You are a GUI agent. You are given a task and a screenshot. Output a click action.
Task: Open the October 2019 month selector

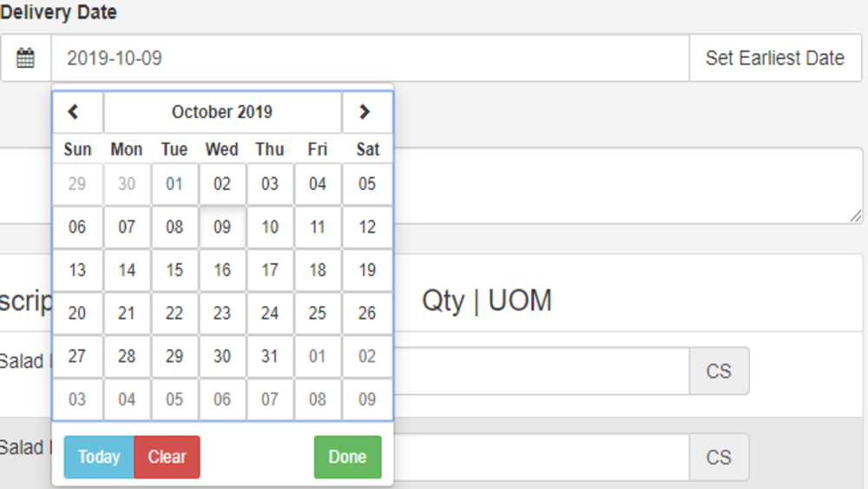pos(222,112)
